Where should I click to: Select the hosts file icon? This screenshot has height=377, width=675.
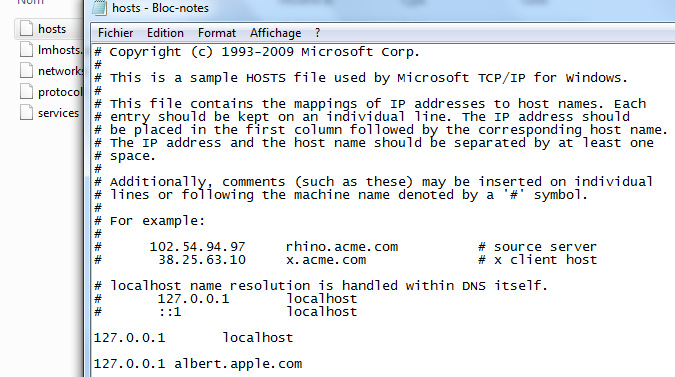pos(27,28)
